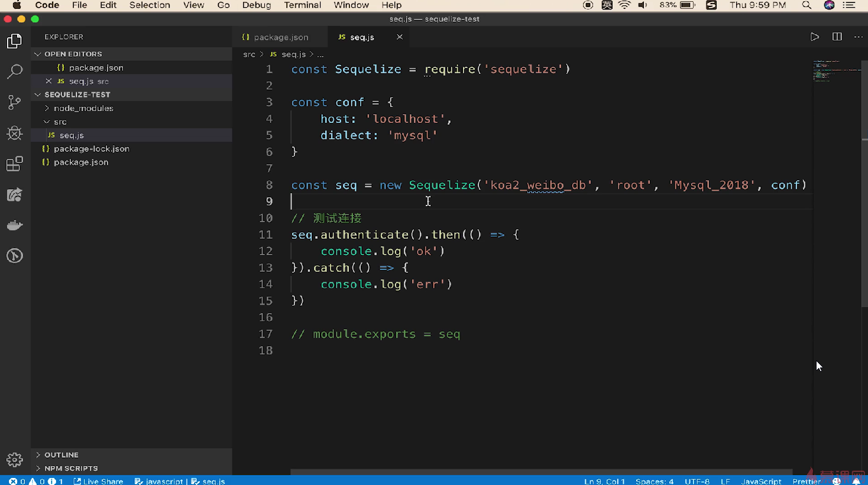
Task: Click the Manage gear icon
Action: [x=14, y=460]
